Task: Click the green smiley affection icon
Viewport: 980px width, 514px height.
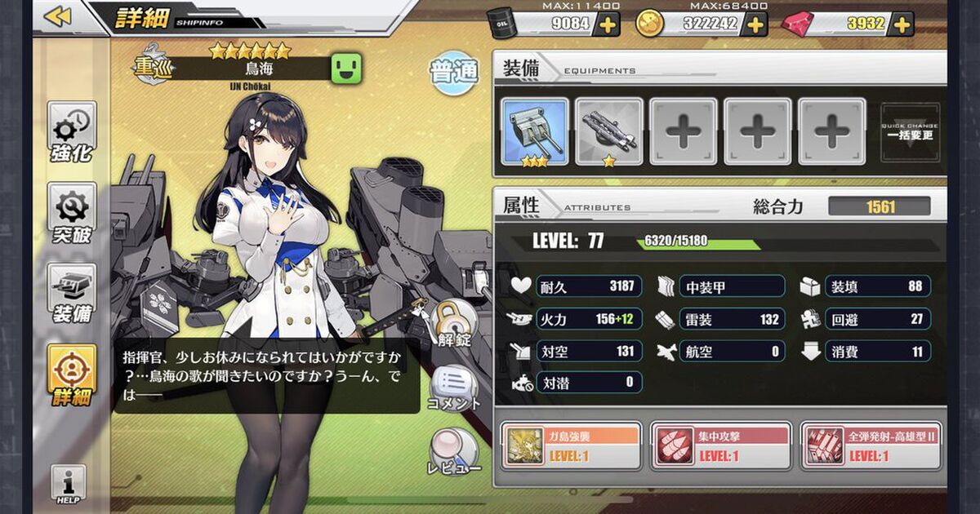Action: [x=345, y=69]
